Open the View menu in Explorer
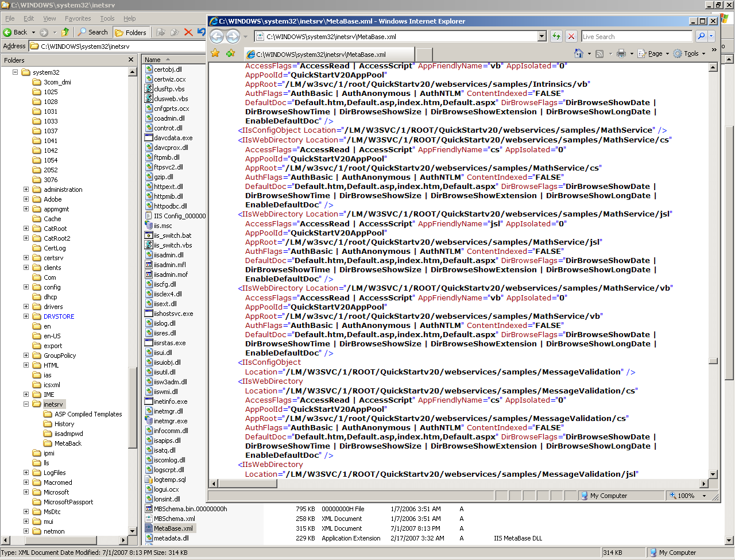This screenshot has width=735, height=560. 50,18
